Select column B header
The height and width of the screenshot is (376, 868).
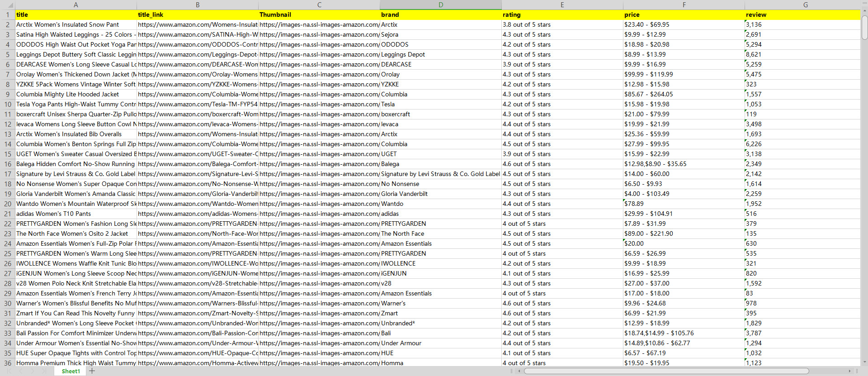click(x=198, y=5)
